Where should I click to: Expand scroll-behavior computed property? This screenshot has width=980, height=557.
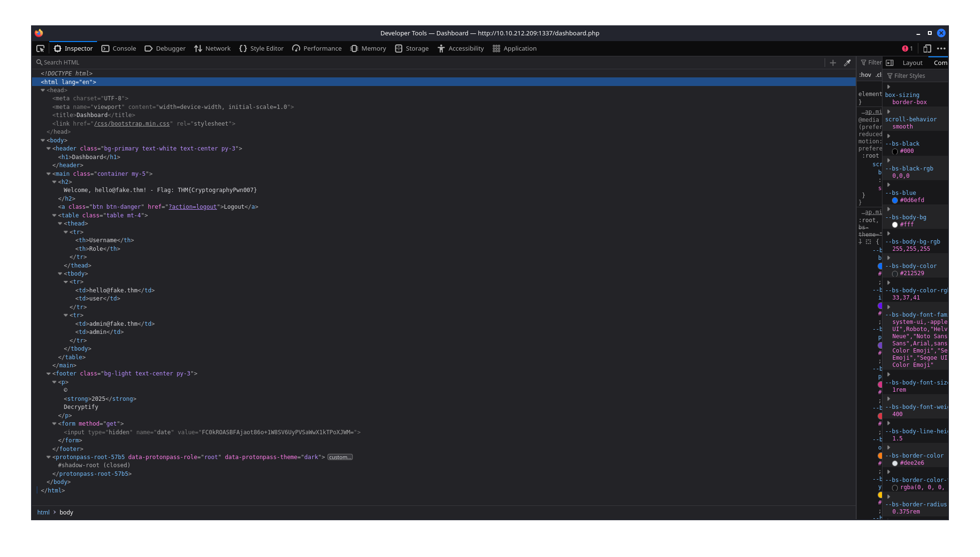pos(889,112)
